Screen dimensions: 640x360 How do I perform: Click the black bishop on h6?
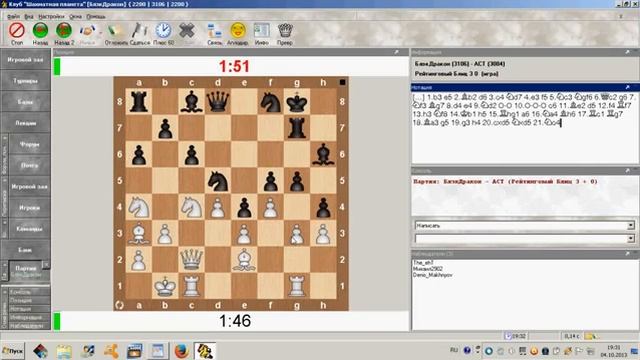(323, 154)
